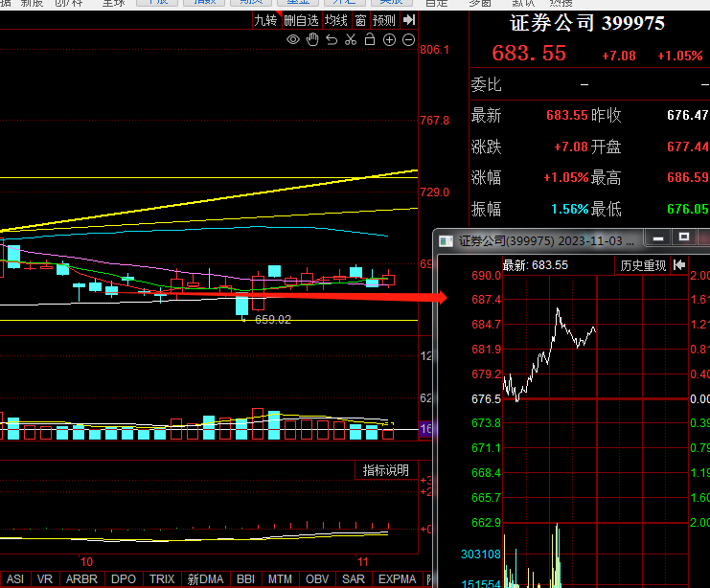This screenshot has width=710, height=588.
Task: Click the +7.08 change value in header
Action: point(619,56)
